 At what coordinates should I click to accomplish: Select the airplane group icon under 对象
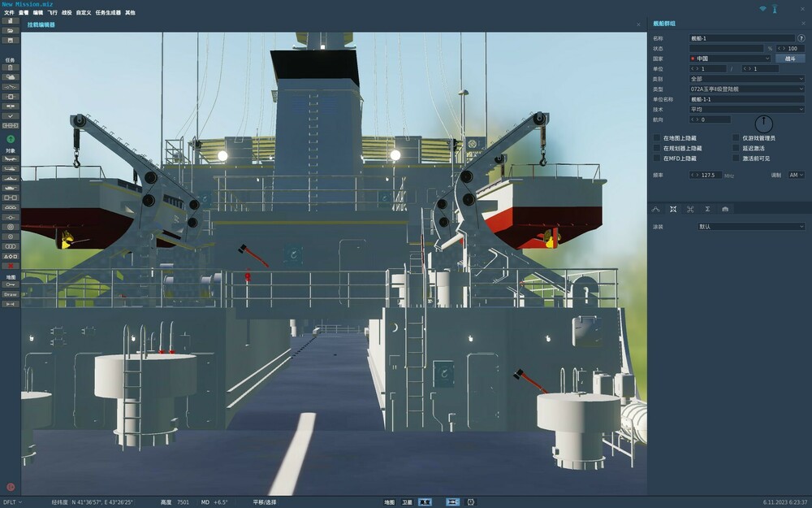coord(10,159)
